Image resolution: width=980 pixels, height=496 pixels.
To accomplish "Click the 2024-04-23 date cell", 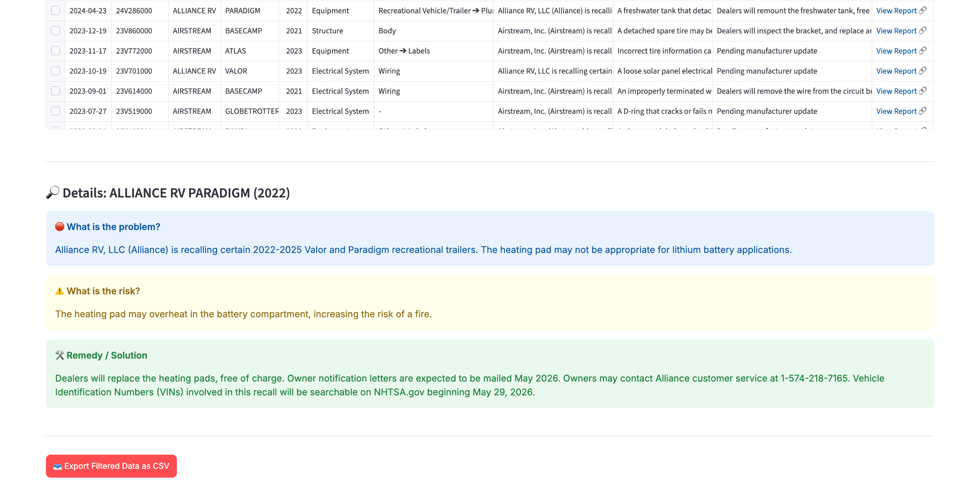I will 88,11.
